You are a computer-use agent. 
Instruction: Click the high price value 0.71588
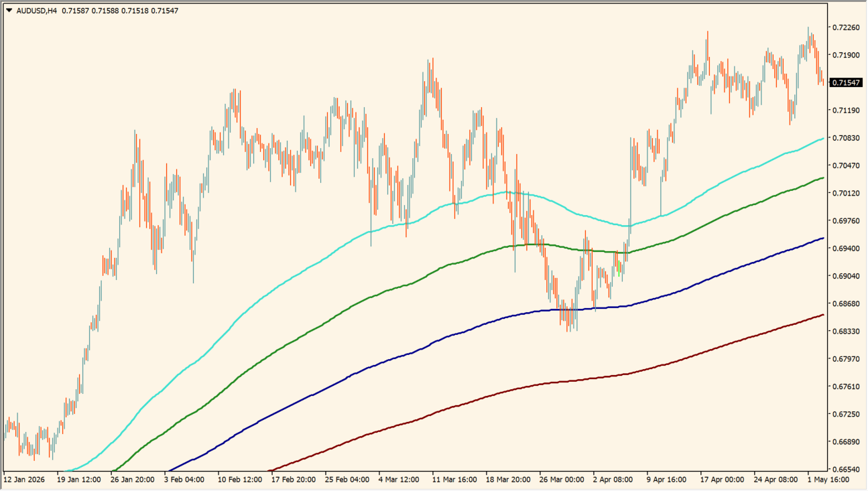tap(105, 11)
